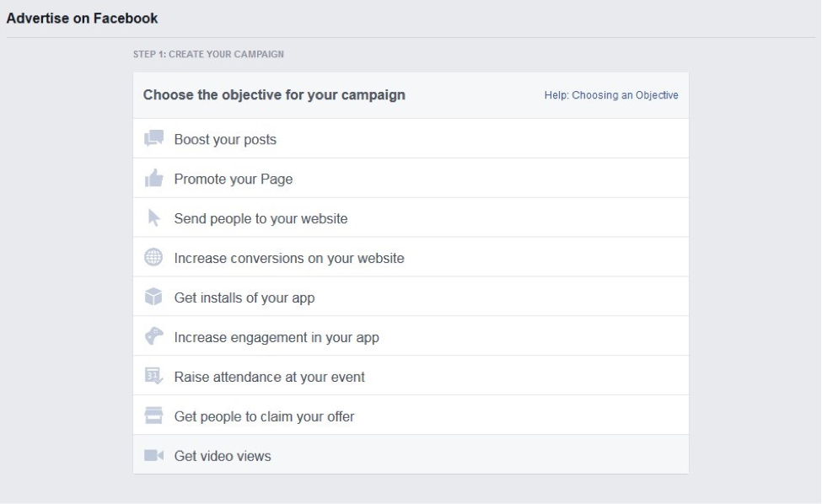Select the "Boost your posts" objective label
The width and height of the screenshot is (822, 504).
pos(225,139)
